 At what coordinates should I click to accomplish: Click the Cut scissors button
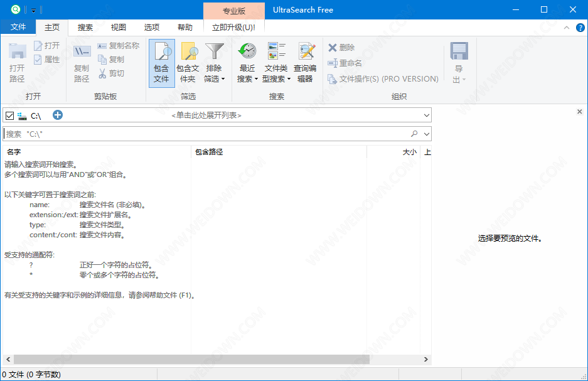[x=111, y=73]
